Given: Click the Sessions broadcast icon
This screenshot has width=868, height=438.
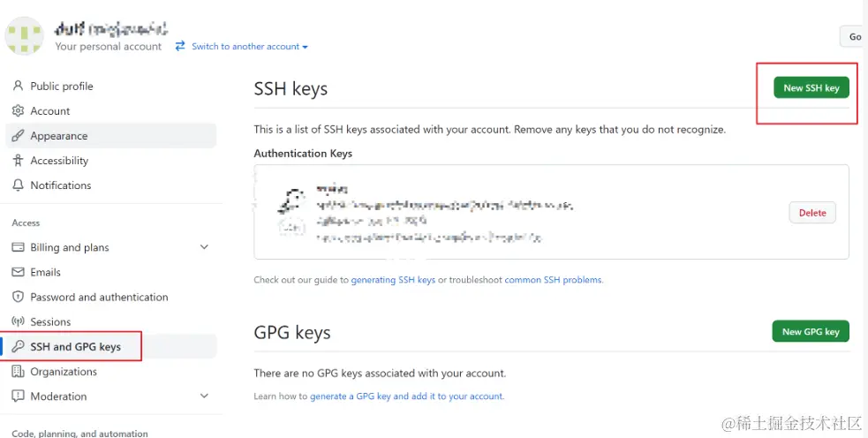Looking at the screenshot, I should 18,322.
